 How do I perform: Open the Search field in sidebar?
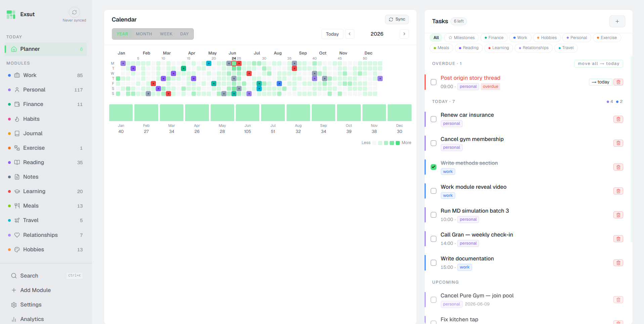point(46,276)
